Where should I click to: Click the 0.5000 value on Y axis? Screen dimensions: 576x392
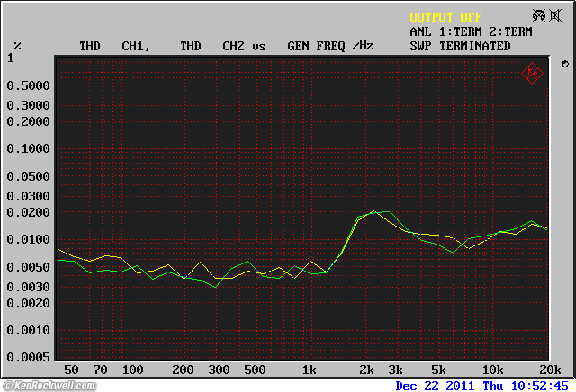(x=28, y=86)
